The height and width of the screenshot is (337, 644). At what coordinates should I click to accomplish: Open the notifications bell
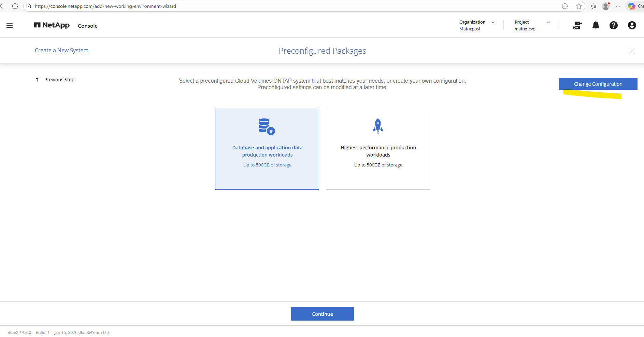(596, 25)
